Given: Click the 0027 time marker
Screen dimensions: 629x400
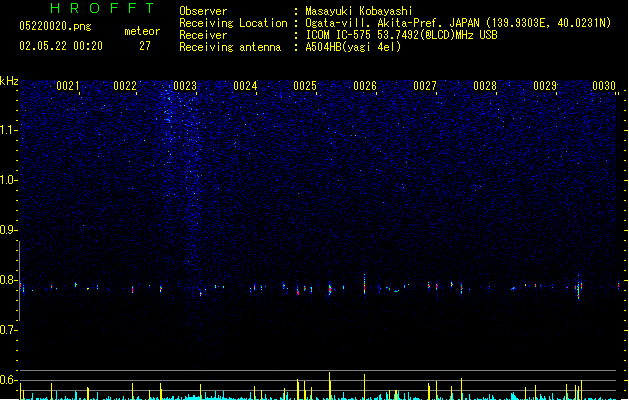Looking at the screenshot, I should pyautogui.click(x=425, y=86).
